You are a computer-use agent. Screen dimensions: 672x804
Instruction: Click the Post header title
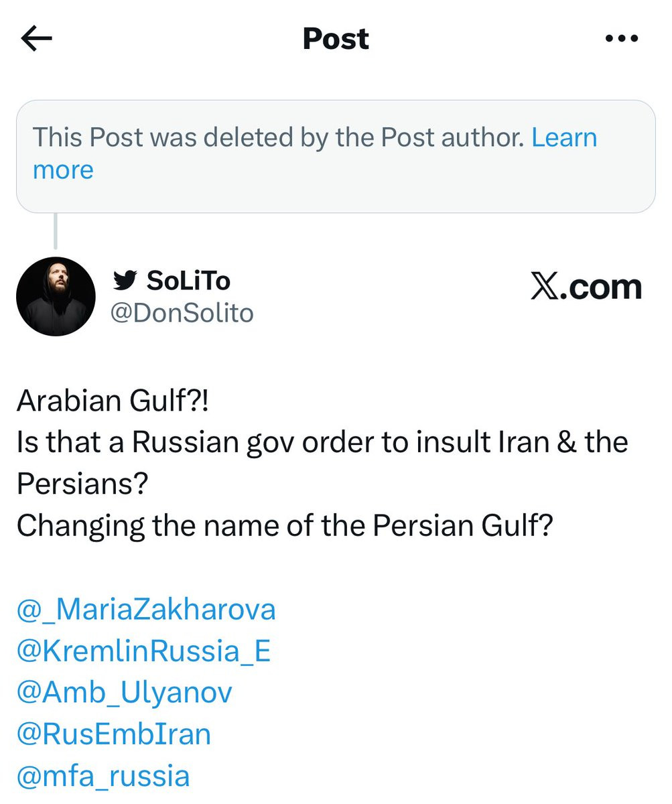(x=336, y=39)
